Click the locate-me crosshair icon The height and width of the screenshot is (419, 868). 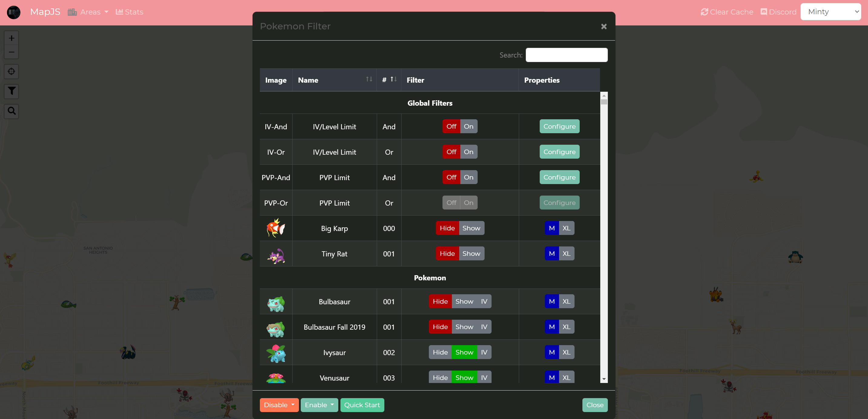click(x=12, y=71)
